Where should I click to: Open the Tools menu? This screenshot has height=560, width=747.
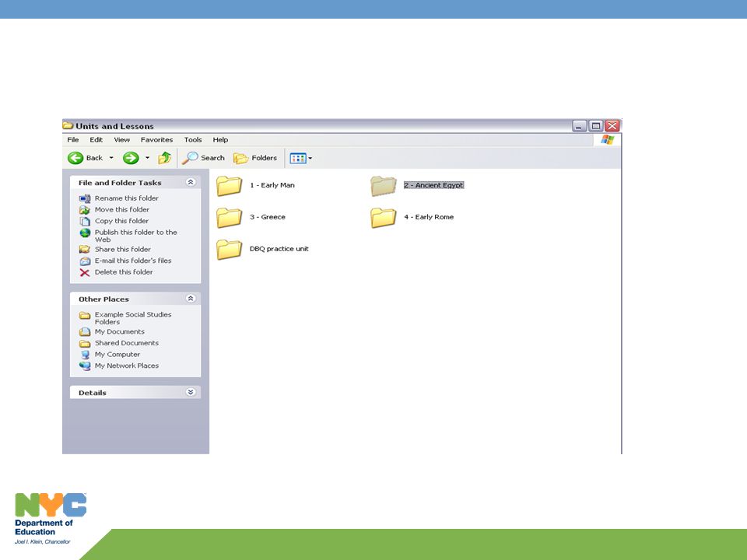pos(193,139)
